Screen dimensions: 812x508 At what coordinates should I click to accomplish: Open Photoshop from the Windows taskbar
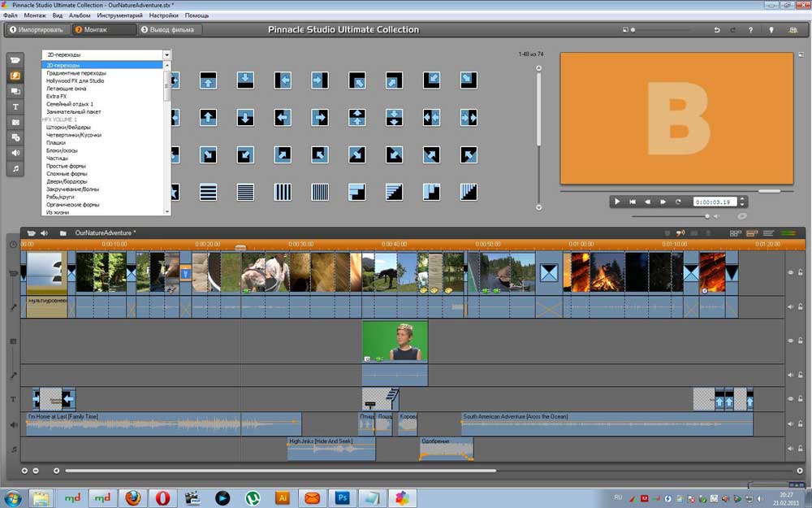(343, 497)
